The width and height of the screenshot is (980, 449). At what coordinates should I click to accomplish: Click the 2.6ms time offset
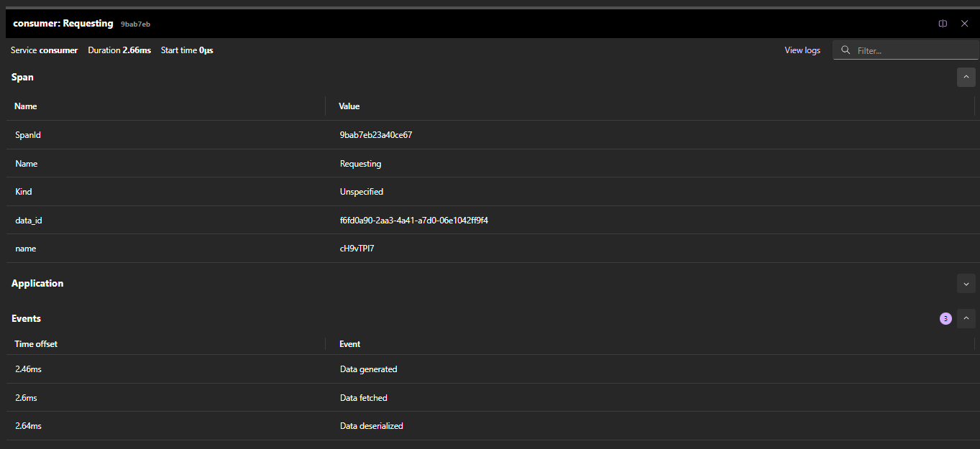click(27, 398)
